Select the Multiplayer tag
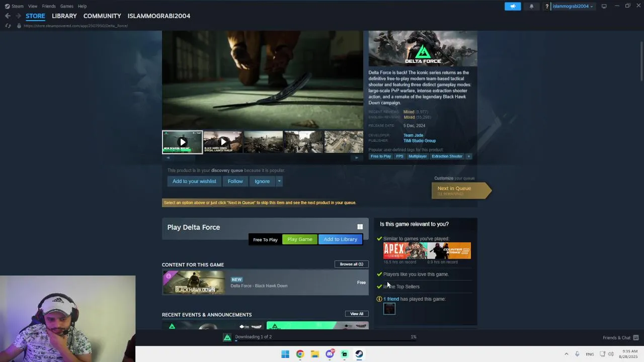 coord(418,156)
